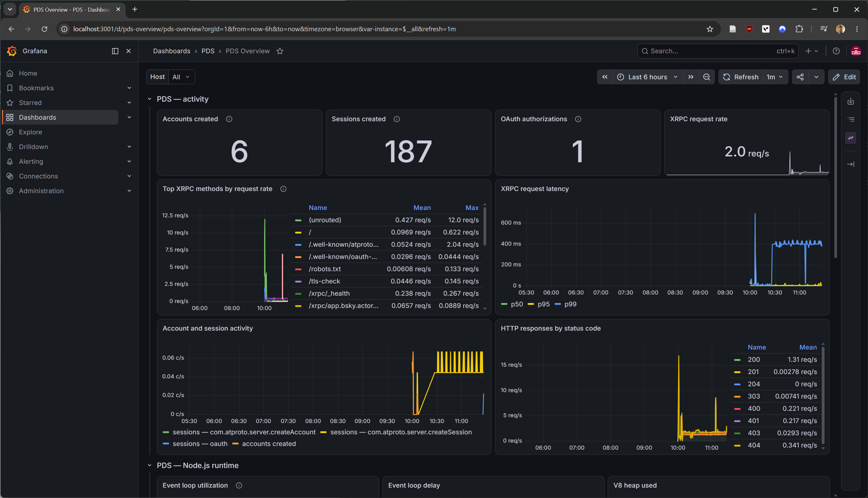Open the Home sidebar item
This screenshot has width=868, height=498.
click(x=28, y=73)
